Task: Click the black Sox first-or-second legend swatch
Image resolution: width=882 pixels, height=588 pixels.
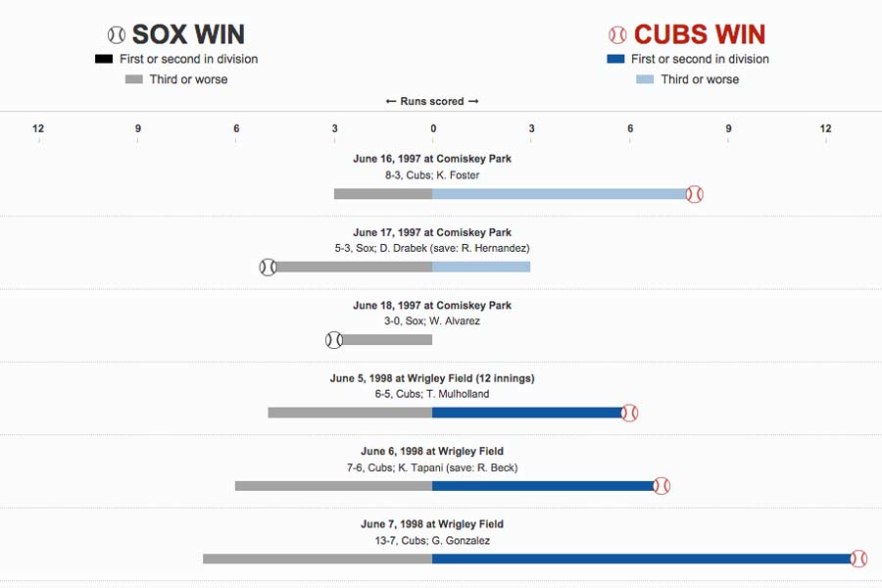Action: coord(104,59)
